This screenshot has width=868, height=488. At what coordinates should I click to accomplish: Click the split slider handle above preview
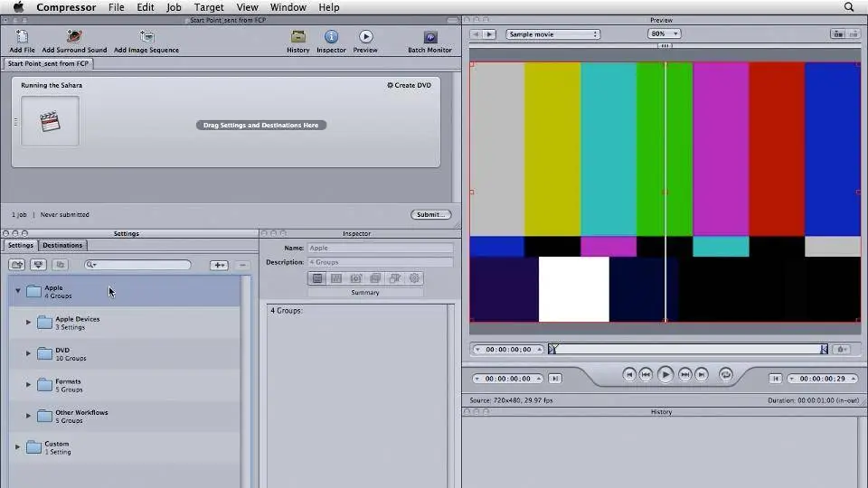tap(665, 46)
